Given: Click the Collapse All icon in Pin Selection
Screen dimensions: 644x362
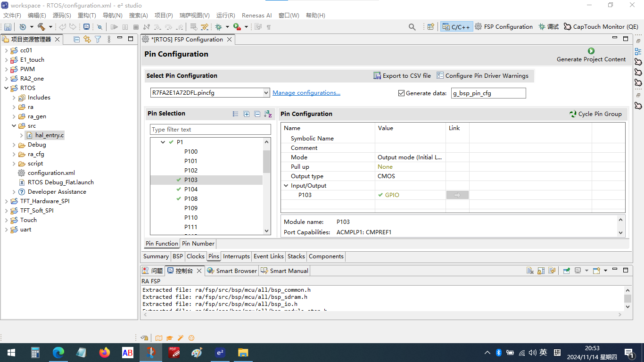Looking at the screenshot, I should tap(257, 114).
